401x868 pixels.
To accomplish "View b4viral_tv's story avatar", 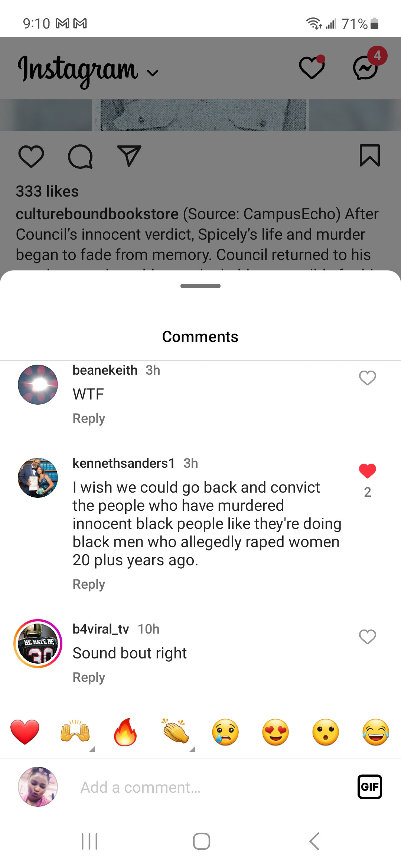I will [x=38, y=644].
